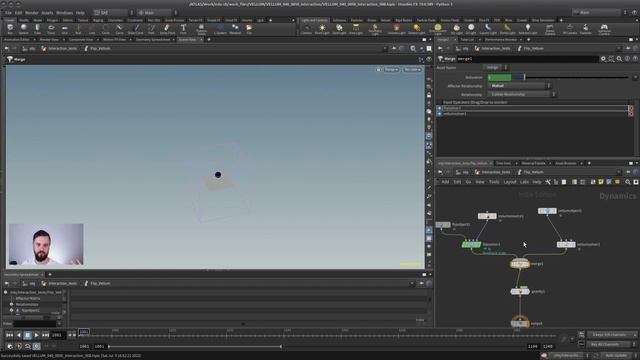Viewport: 640px width, 360px height.
Task: Open the Rigid Bodies shelf tab
Action: coord(403,20)
